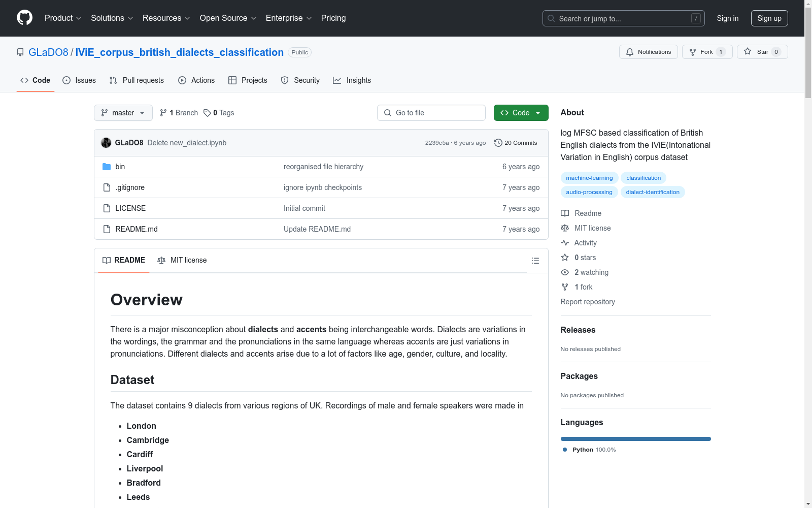Click the star icon beside 0 stars
812x508 pixels.
[565, 258]
